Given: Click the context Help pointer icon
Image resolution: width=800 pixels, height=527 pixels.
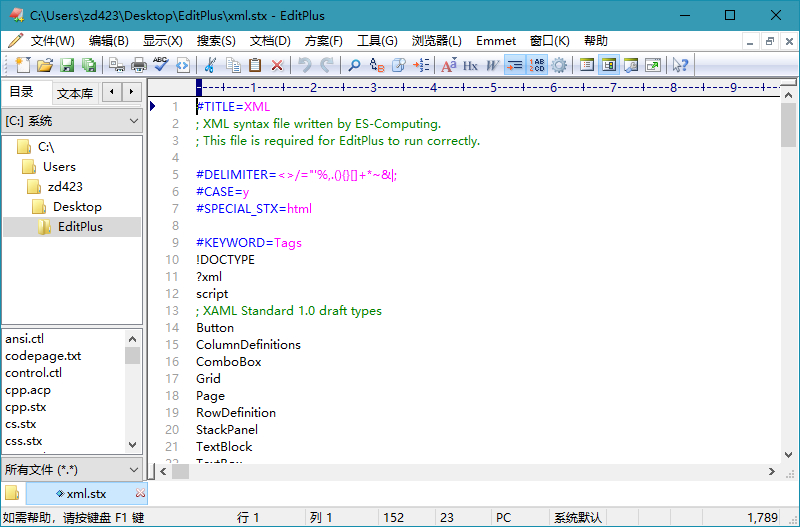Looking at the screenshot, I should pyautogui.click(x=680, y=65).
